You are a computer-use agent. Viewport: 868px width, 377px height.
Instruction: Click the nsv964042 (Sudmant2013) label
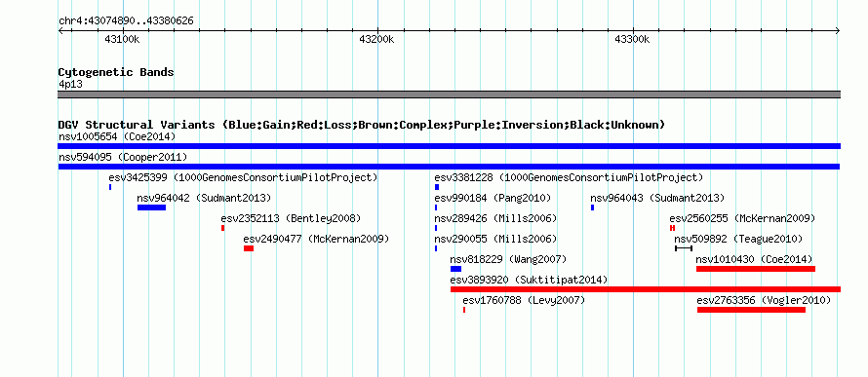pyautogui.click(x=204, y=198)
